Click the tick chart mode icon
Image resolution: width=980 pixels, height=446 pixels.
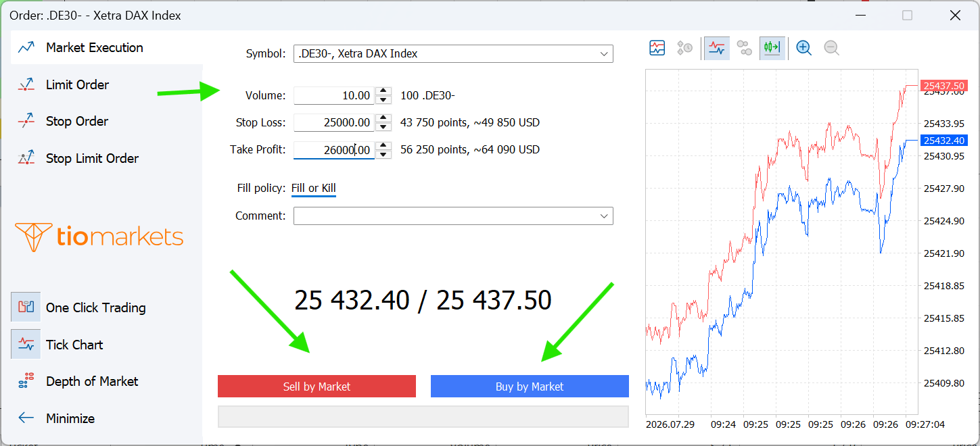coord(657,48)
